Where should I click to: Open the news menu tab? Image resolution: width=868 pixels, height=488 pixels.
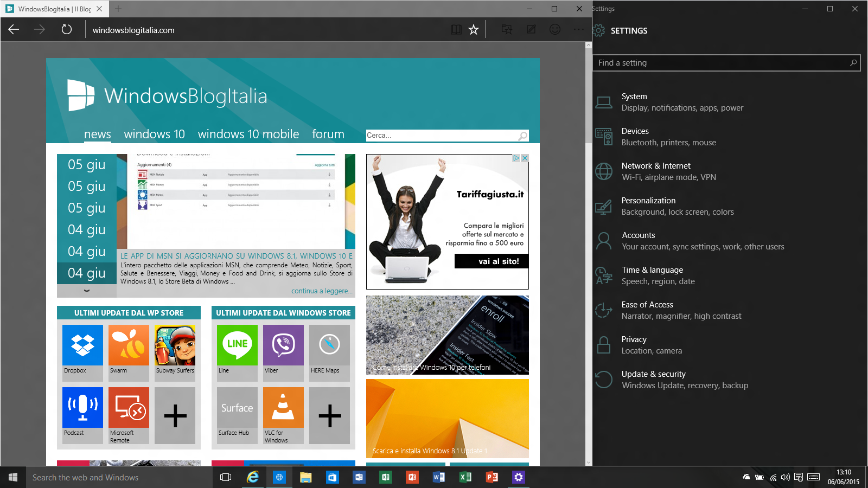97,134
